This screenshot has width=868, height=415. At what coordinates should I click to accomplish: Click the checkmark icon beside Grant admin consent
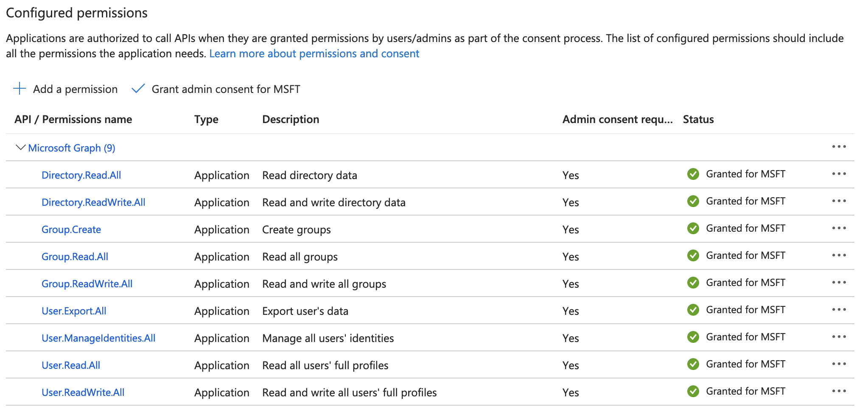click(138, 89)
